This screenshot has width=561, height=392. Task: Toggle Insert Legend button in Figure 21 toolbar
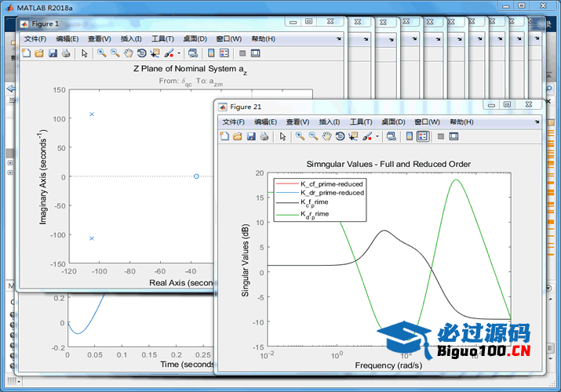click(423, 136)
